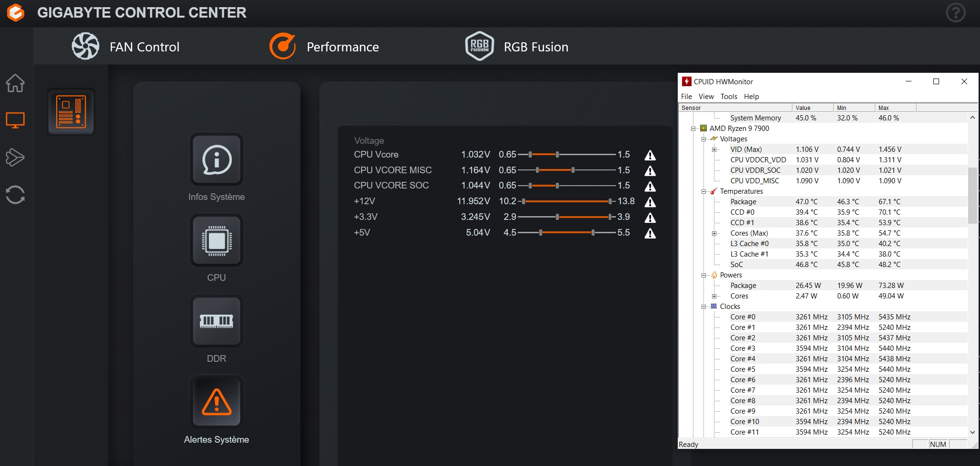Screen dimensions: 980x466
Task: Open Alertes Système warning icon
Action: tap(217, 402)
